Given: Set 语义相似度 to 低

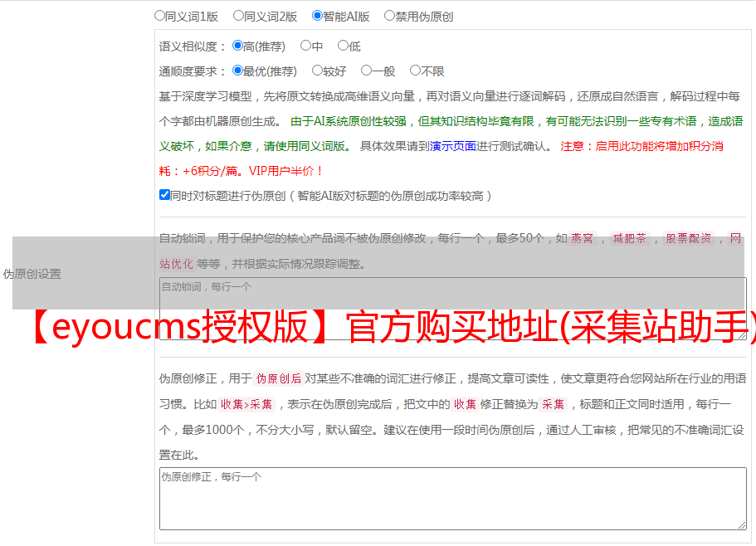Looking at the screenshot, I should pyautogui.click(x=343, y=46).
